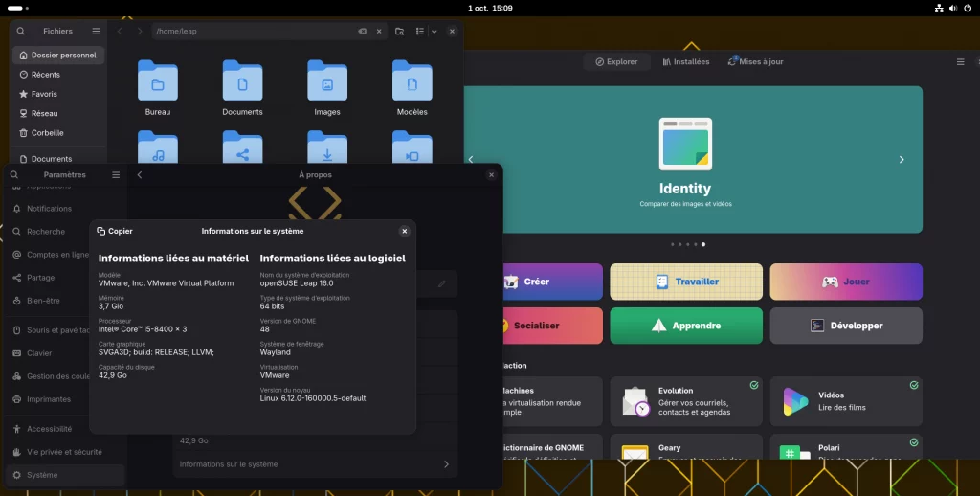The image size is (980, 496).
Task: Select Corbeille in the Fichiers sidebar
Action: (x=48, y=133)
